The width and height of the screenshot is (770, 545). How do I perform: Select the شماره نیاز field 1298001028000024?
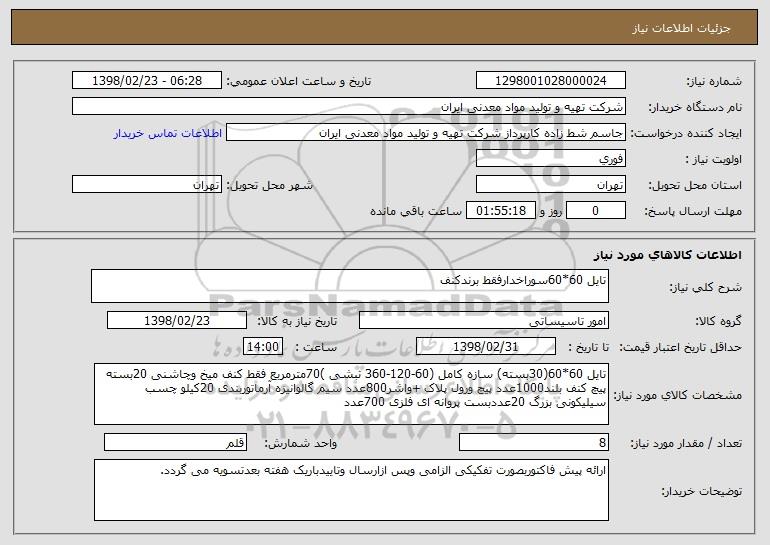coord(550,81)
